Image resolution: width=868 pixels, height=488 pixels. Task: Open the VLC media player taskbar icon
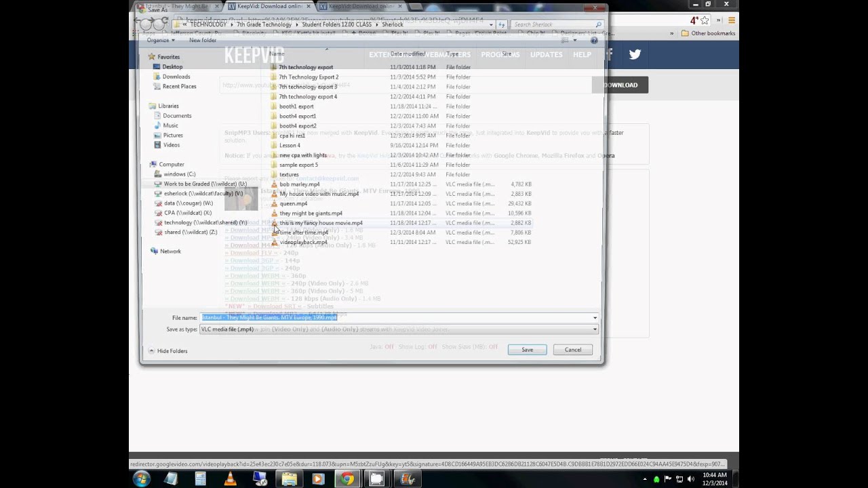tap(230, 479)
